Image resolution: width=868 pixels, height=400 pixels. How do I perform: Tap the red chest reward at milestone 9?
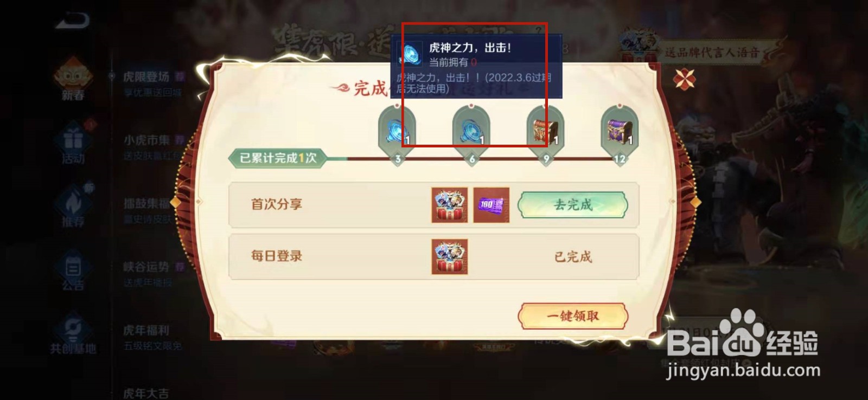(545, 130)
